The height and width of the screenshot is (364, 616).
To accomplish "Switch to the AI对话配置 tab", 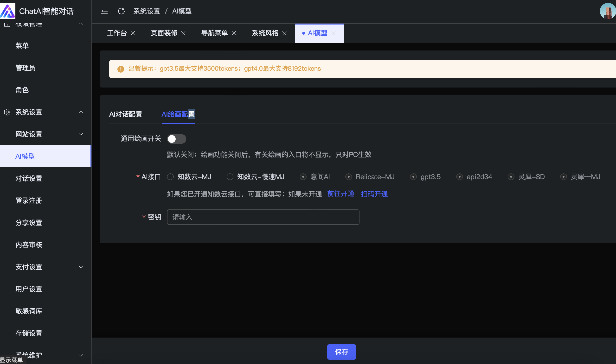I will [x=126, y=114].
